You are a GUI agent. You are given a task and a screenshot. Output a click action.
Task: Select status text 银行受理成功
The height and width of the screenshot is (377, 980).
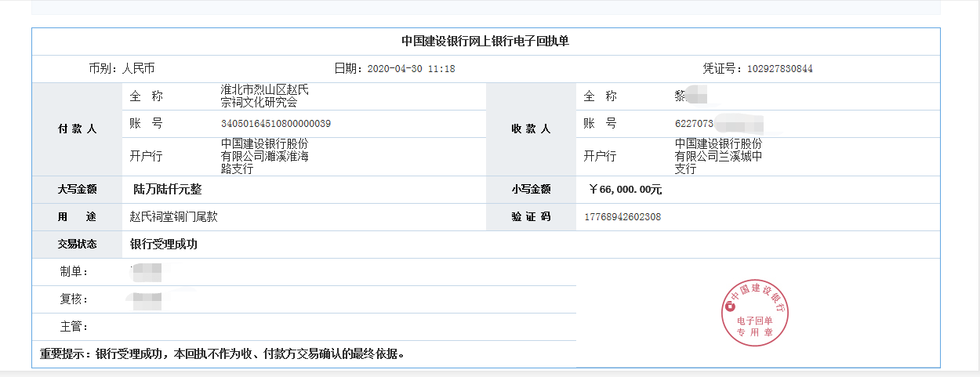point(164,244)
